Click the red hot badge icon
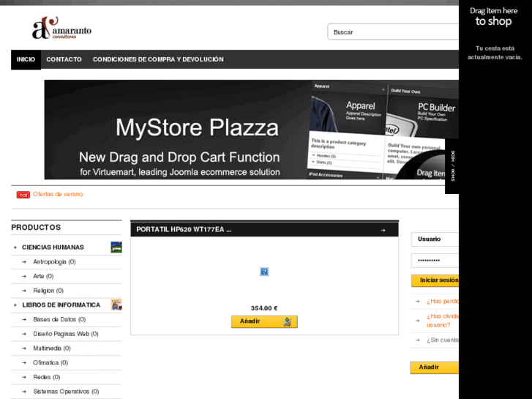The width and height of the screenshot is (532, 399). coord(23,195)
